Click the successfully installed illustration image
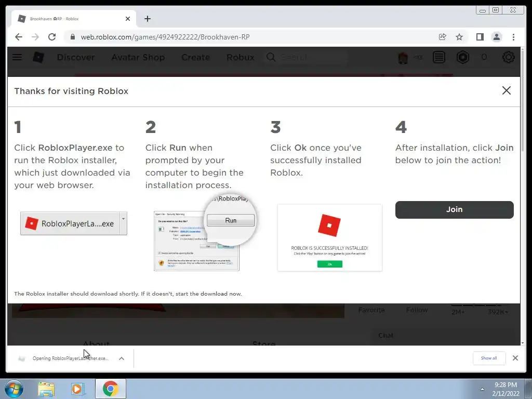The image size is (532, 399). [330, 237]
